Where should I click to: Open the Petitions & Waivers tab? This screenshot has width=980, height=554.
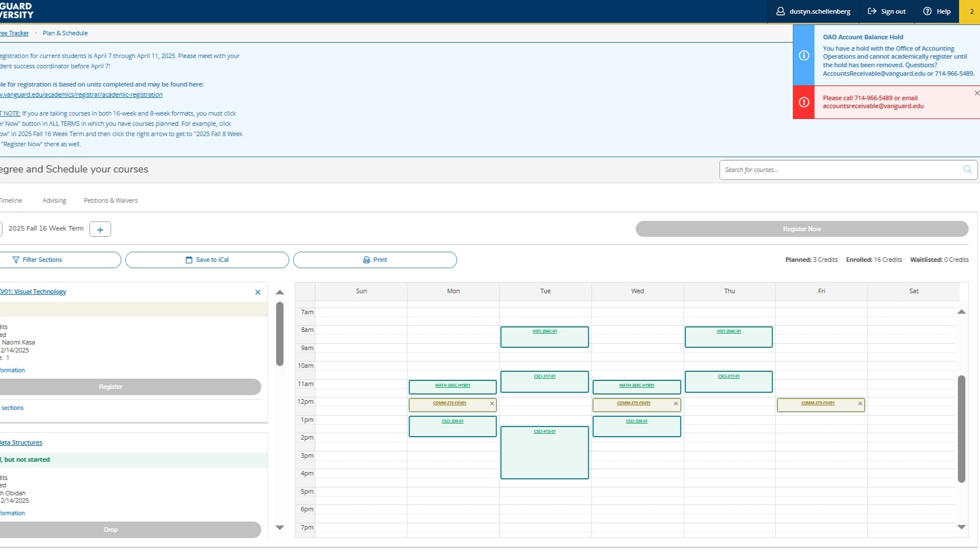tap(110, 200)
